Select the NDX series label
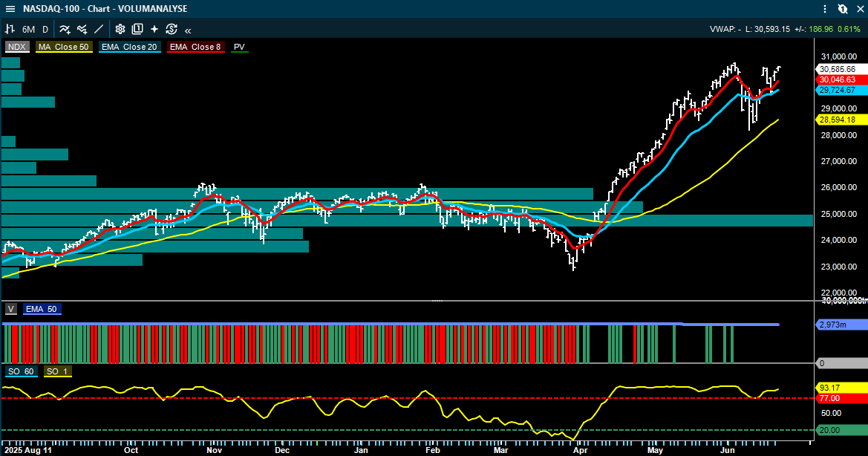 pyautogui.click(x=17, y=47)
